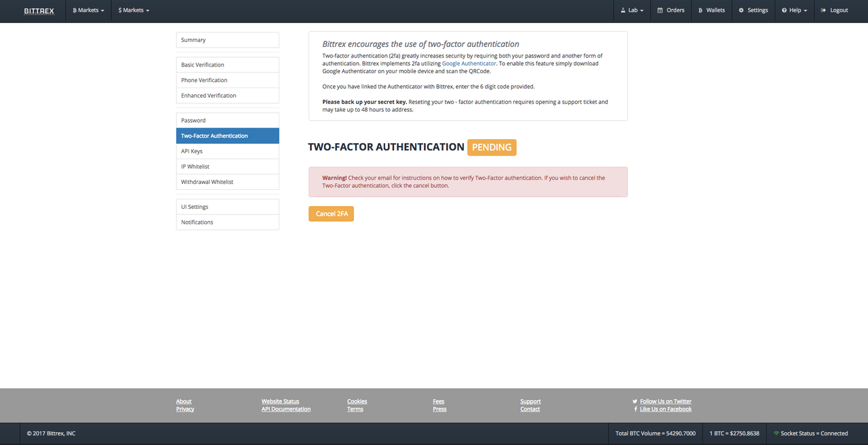Open Settings from top navigation

753,11
